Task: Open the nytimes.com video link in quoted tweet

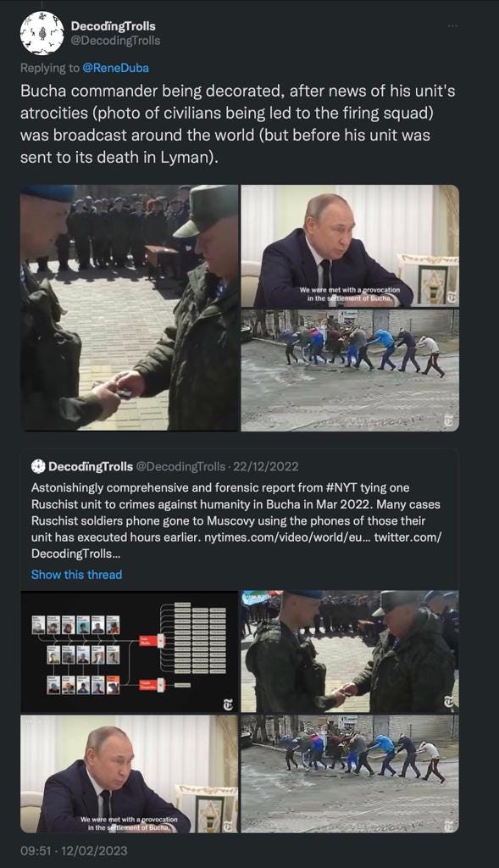Action: (x=288, y=537)
